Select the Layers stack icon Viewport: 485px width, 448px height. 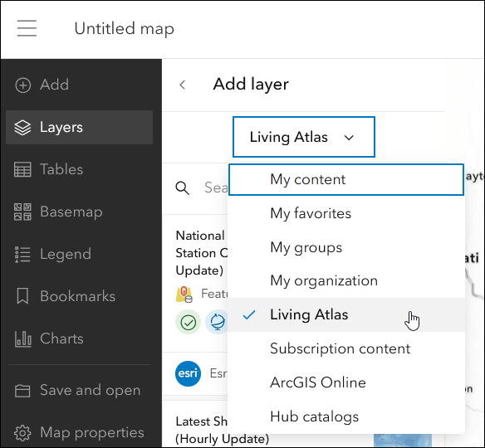[x=22, y=127]
